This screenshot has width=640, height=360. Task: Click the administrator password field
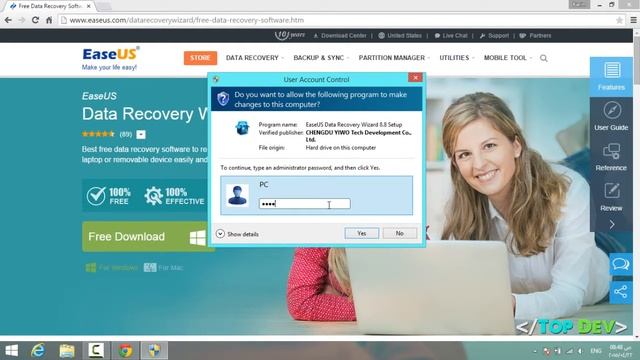tap(304, 204)
